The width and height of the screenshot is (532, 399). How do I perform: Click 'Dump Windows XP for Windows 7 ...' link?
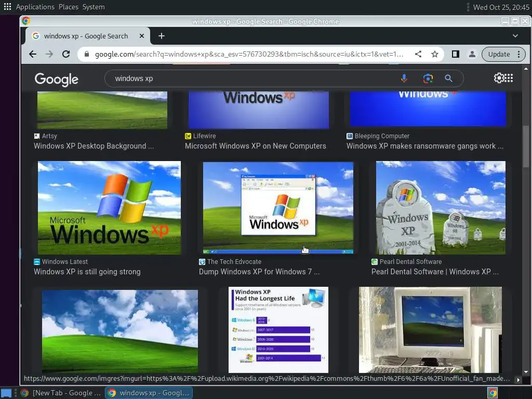(x=259, y=272)
